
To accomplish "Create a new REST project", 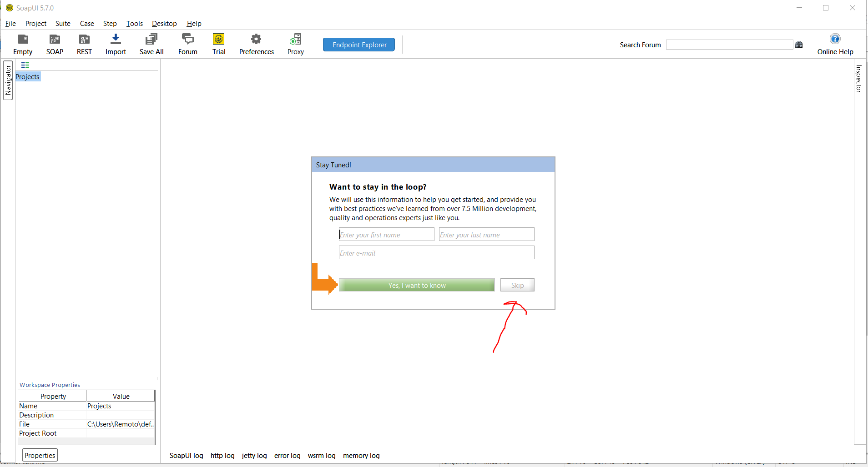I will 84,45.
